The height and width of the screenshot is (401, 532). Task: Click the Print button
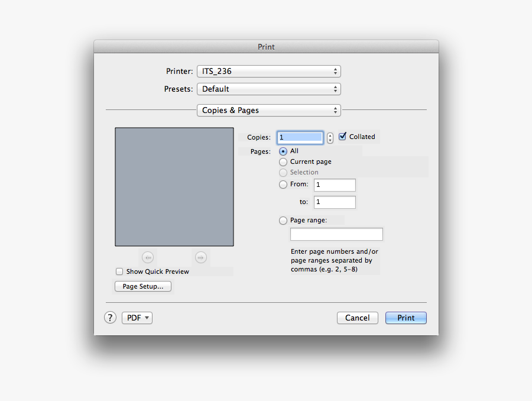coord(406,318)
